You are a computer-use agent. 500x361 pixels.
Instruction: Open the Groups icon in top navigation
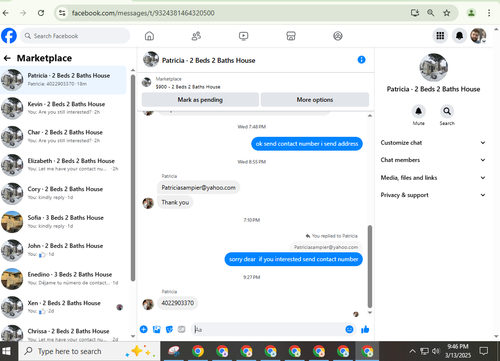[338, 36]
